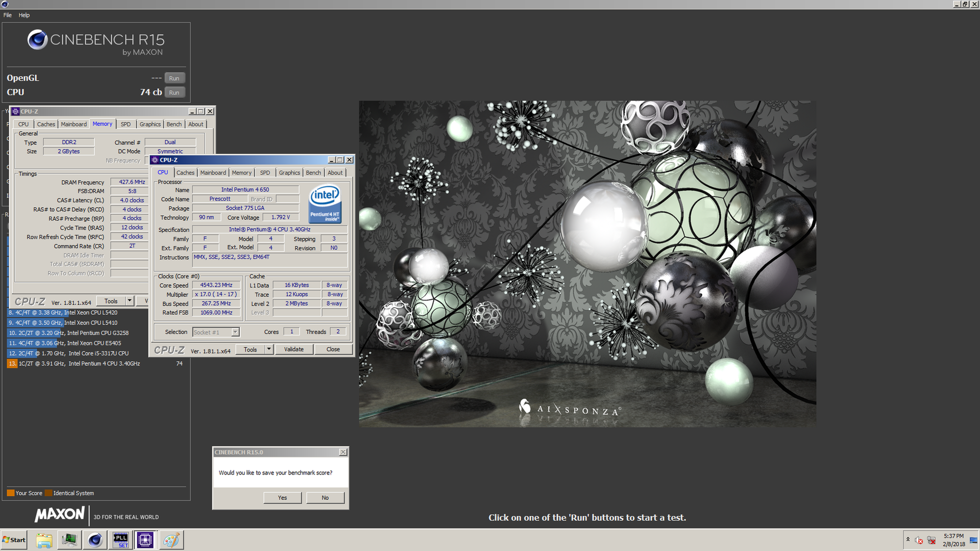Expand Tools dropdown arrow in front CPU-Z

click(x=269, y=349)
